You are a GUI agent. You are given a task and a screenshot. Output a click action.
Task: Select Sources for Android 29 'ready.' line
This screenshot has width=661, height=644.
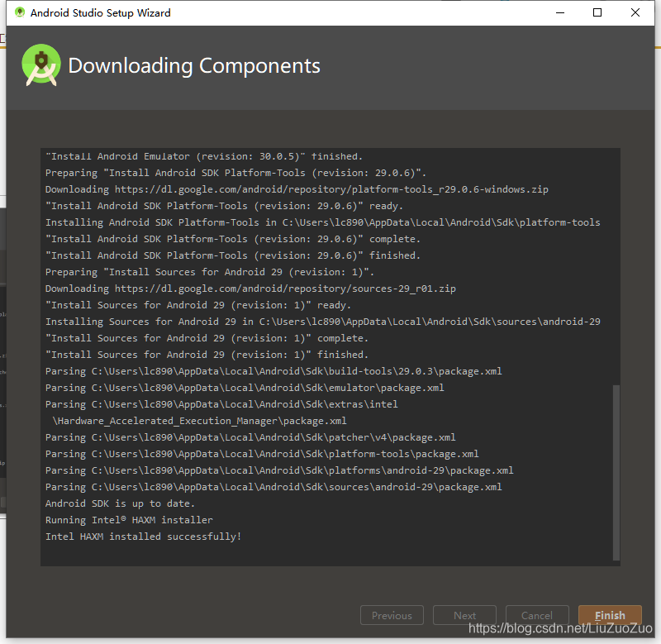click(x=198, y=305)
